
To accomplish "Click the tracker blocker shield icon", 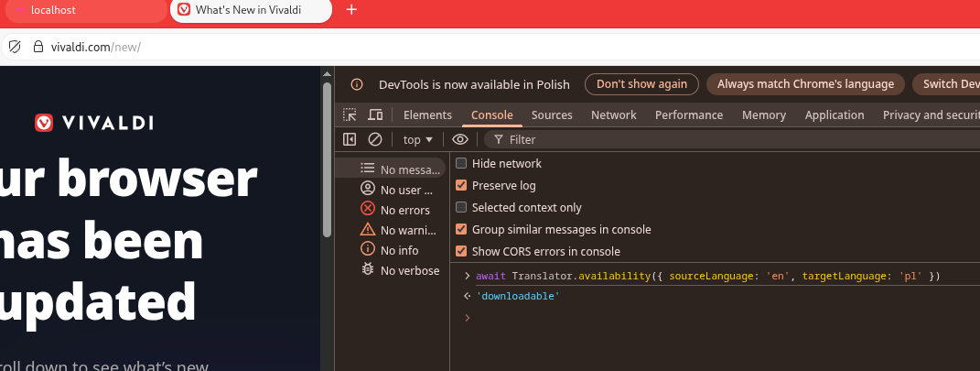I will [15, 47].
